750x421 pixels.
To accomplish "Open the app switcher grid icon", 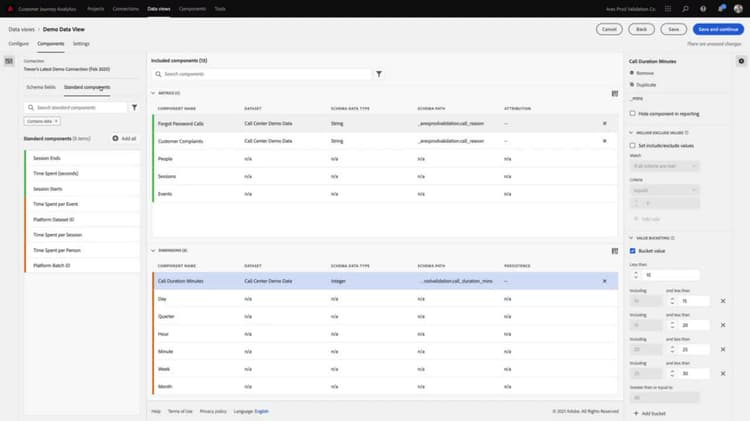I will (668, 9).
